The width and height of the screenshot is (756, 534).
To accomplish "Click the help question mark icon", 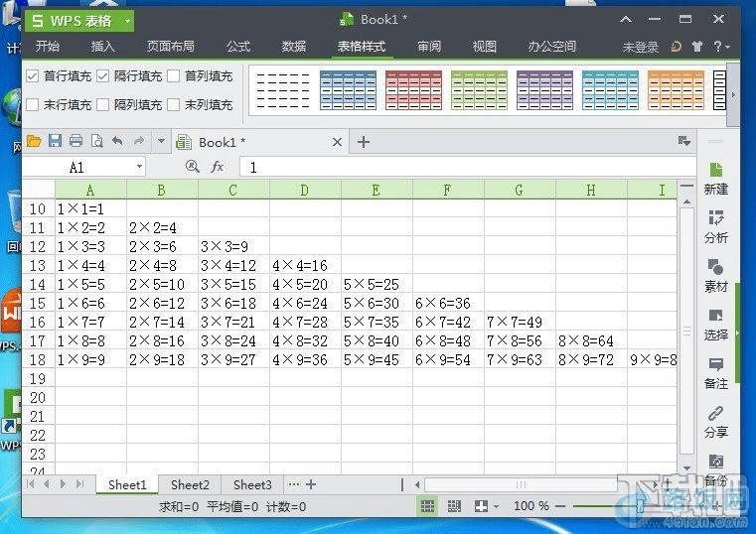I will click(x=717, y=47).
